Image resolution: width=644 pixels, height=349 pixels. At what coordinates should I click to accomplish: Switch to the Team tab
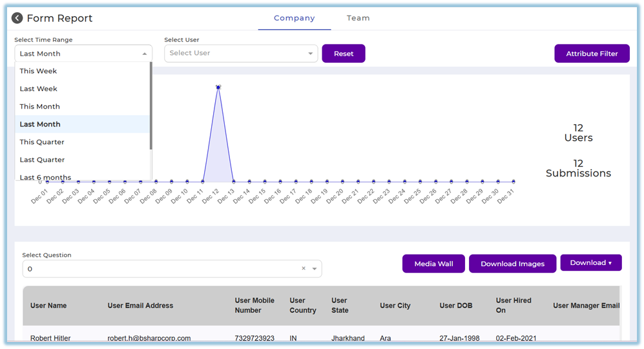pos(358,18)
